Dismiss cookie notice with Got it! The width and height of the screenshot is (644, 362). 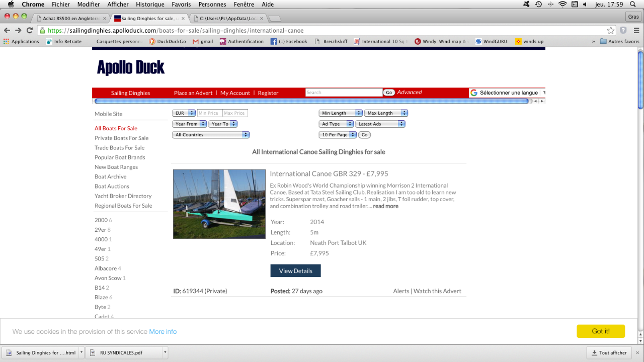[x=601, y=331]
